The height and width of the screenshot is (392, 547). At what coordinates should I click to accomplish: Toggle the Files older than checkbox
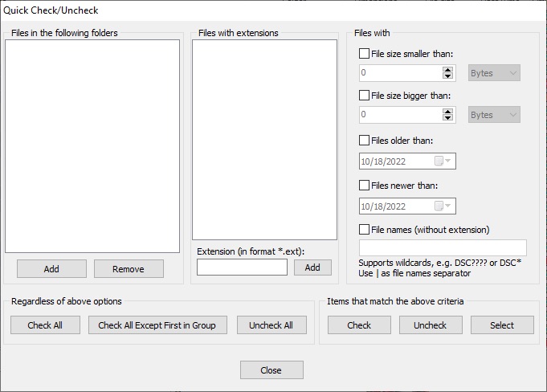click(x=365, y=141)
